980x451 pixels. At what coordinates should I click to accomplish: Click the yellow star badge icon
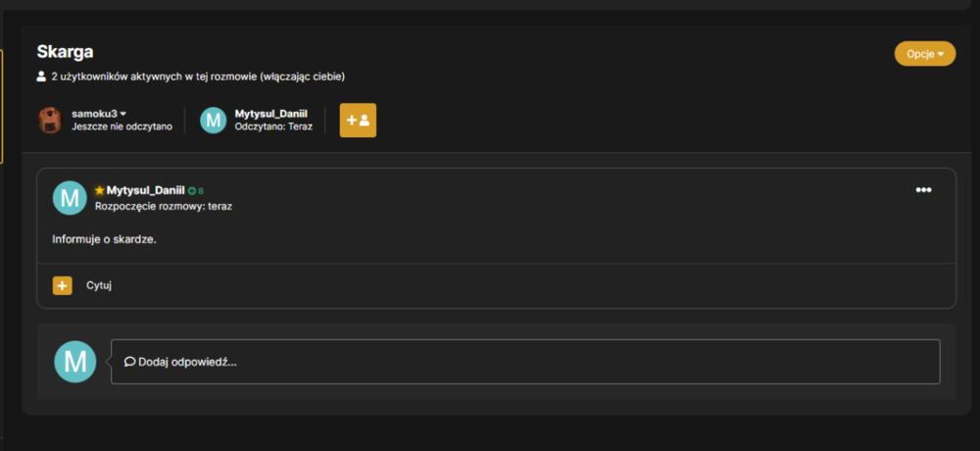click(99, 190)
